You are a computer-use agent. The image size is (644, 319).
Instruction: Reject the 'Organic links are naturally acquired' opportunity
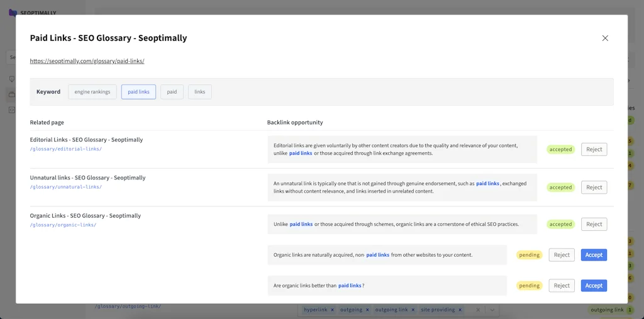pyautogui.click(x=562, y=255)
